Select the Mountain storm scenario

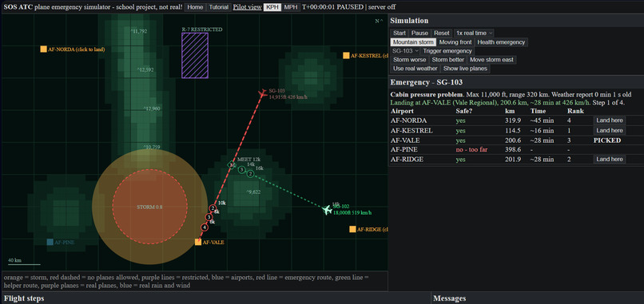point(413,42)
